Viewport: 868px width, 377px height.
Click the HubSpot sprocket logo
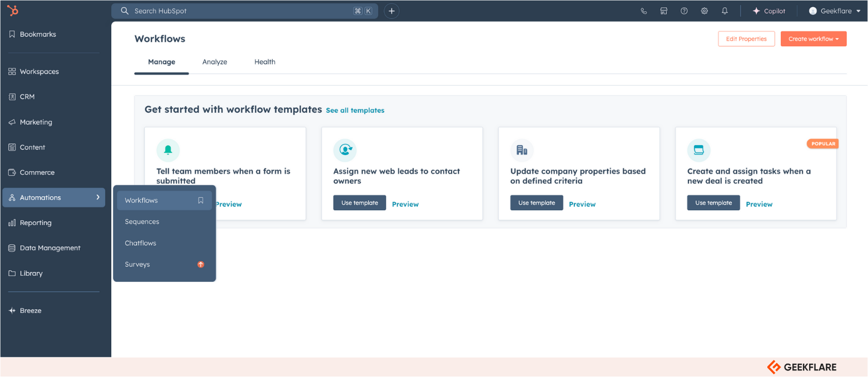(x=12, y=11)
